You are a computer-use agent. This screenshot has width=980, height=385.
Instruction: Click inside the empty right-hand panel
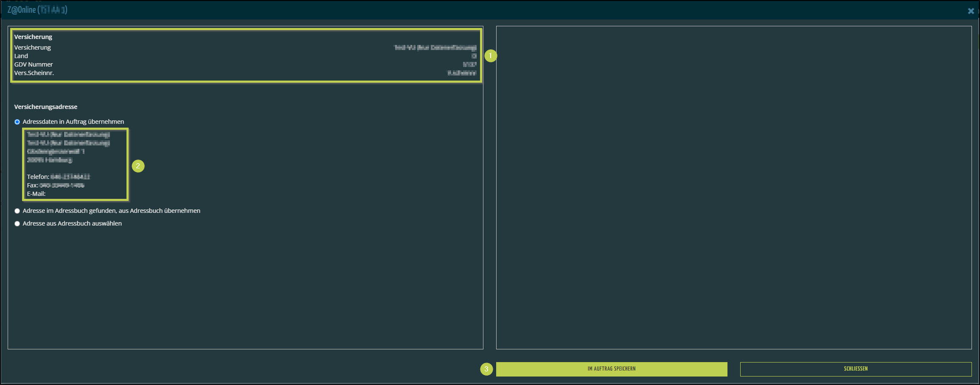click(x=733, y=187)
